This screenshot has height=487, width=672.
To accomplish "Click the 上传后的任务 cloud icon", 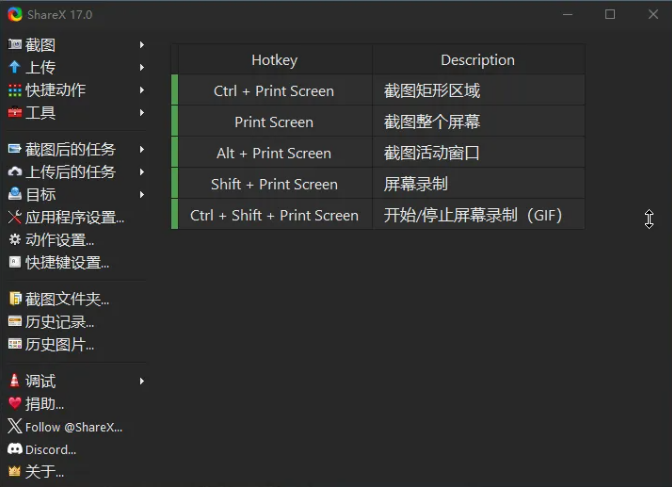I will [x=15, y=171].
